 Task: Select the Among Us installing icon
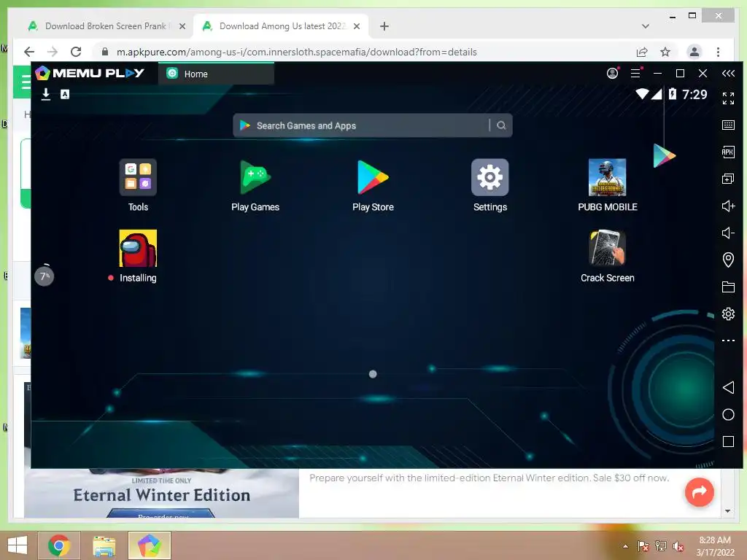(x=138, y=248)
